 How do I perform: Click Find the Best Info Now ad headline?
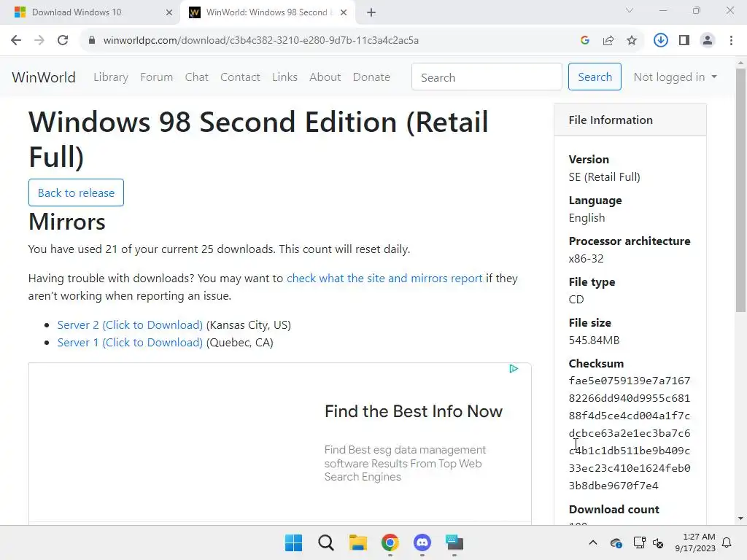[414, 411]
